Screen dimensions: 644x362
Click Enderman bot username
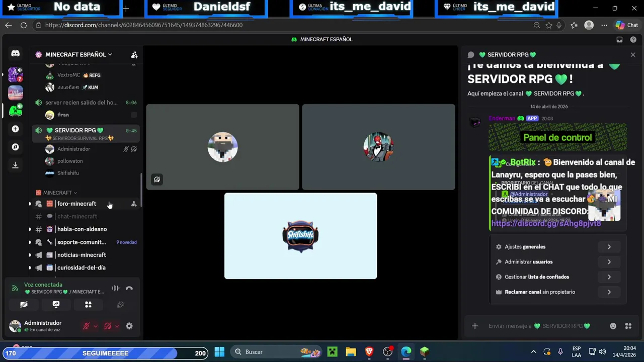[x=502, y=119]
